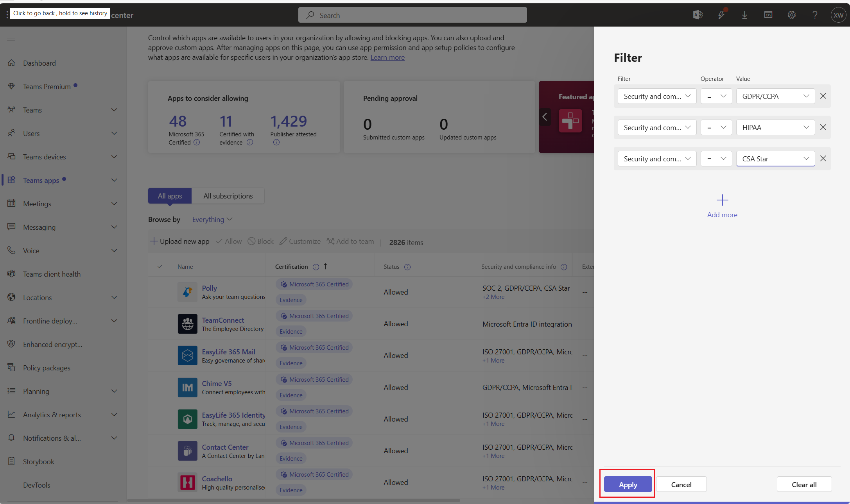
Task: Navigate to Teams client health
Action: (51, 274)
